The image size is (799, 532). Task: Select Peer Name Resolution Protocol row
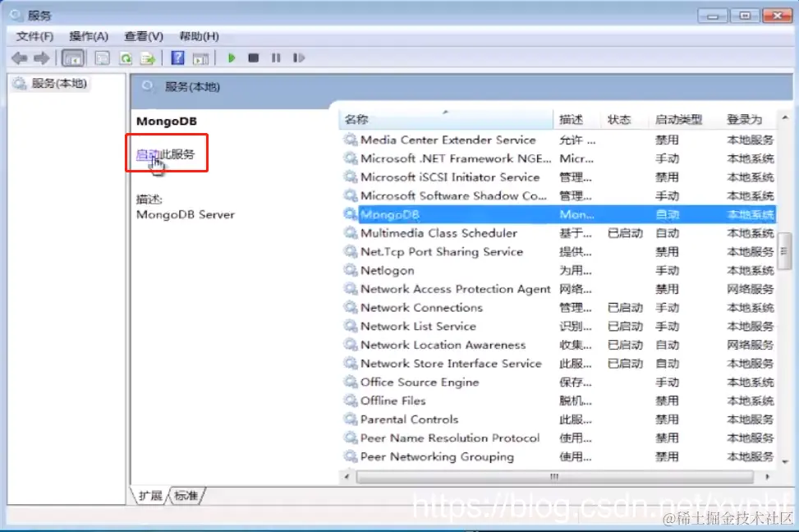pos(558,438)
